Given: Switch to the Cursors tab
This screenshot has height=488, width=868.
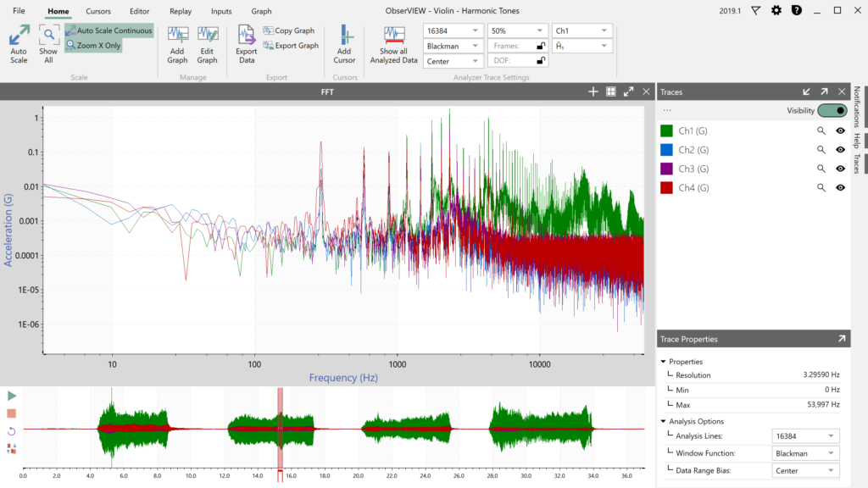Looking at the screenshot, I should tap(98, 11).
